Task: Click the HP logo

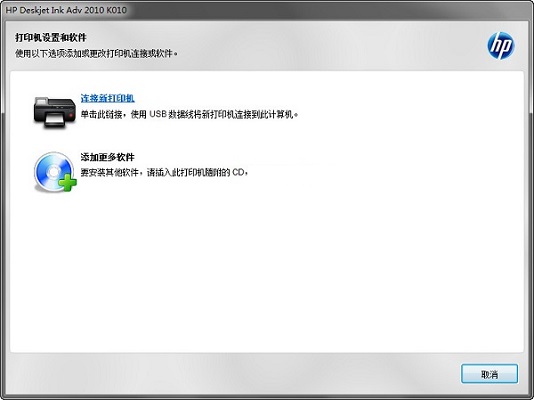Action: (x=501, y=46)
